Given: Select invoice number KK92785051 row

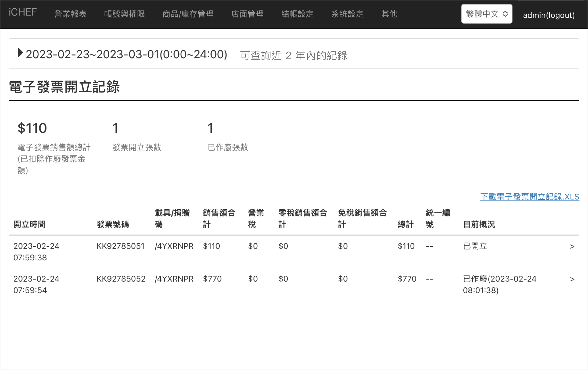Looking at the screenshot, I should pos(120,246).
